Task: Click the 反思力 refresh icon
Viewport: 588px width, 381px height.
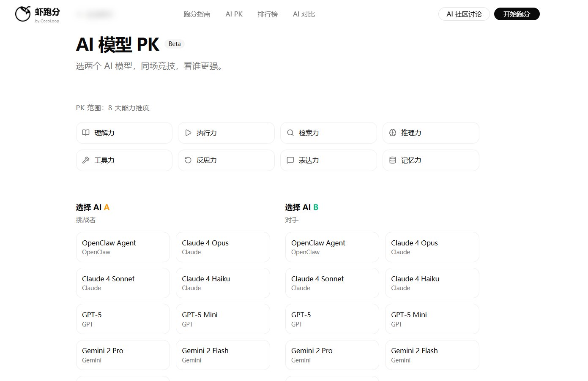Action: pyautogui.click(x=188, y=160)
